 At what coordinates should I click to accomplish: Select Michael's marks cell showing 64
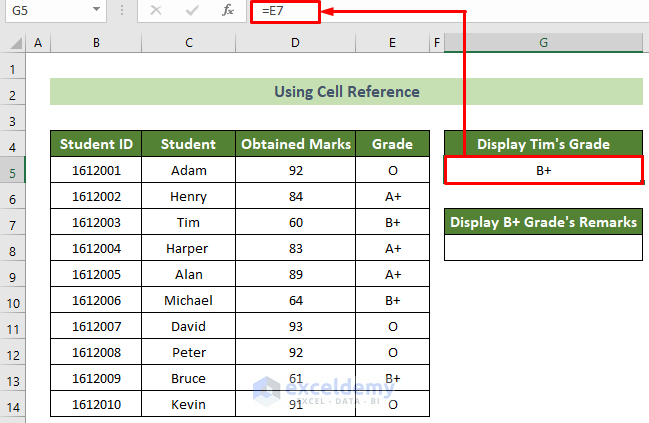pos(296,300)
